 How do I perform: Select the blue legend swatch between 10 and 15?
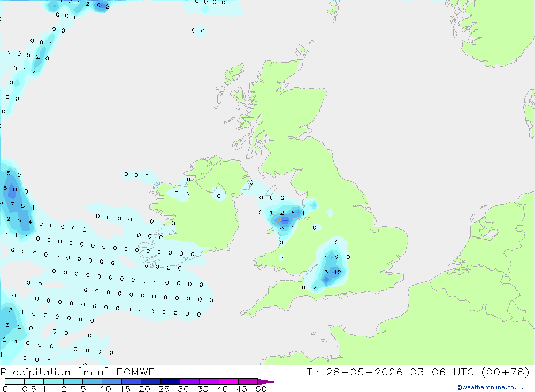(112, 381)
